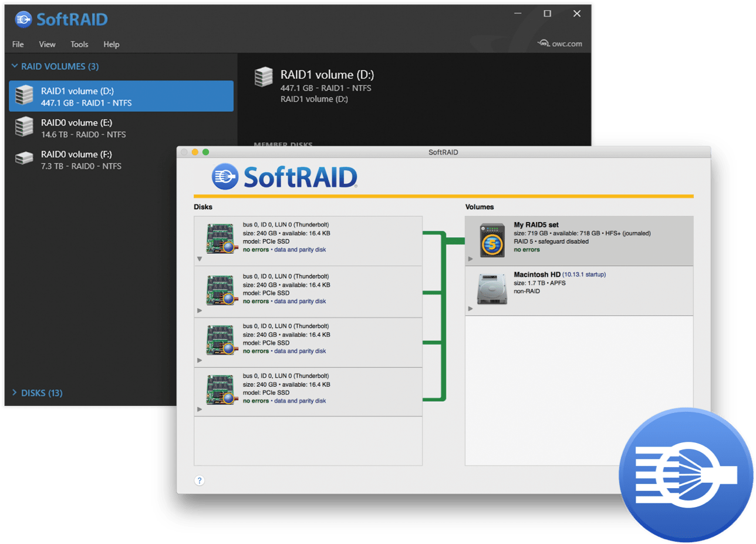
Task: Click the 'Disks' column heading
Action: 203,207
